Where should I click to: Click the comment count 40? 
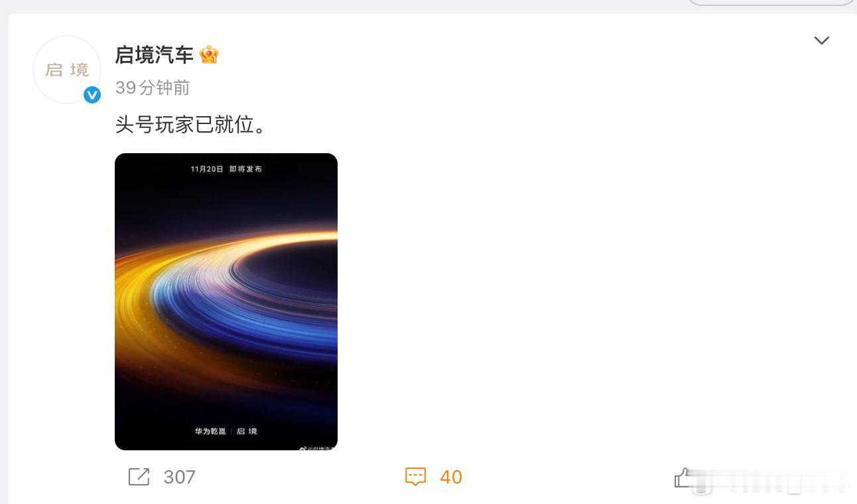[x=451, y=477]
